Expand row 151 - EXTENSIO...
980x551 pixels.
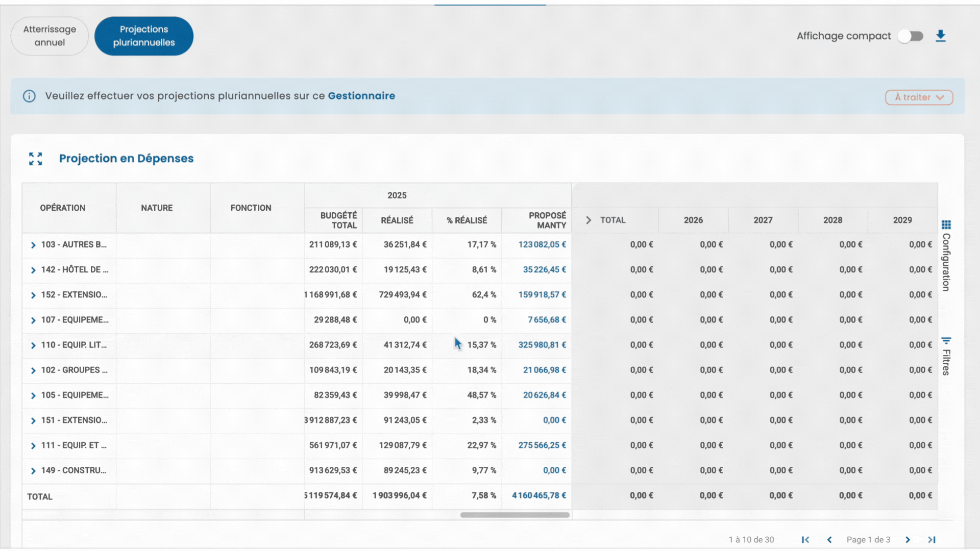click(33, 420)
